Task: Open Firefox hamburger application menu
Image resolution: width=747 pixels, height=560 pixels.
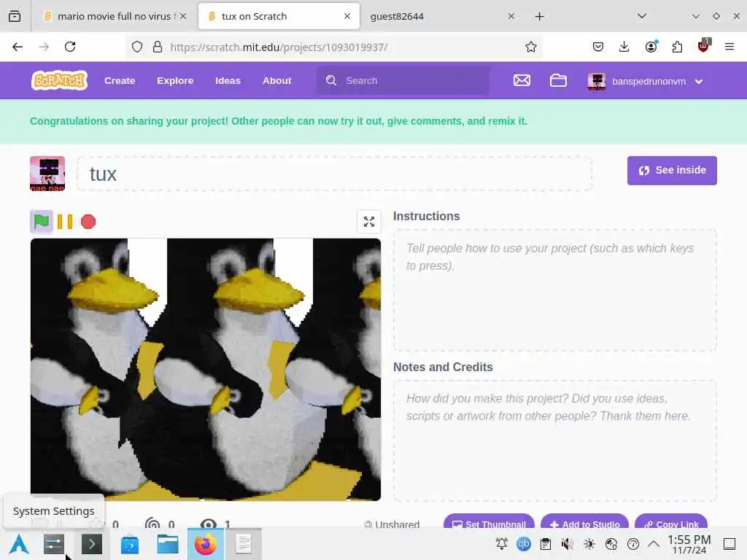Action: (729, 47)
